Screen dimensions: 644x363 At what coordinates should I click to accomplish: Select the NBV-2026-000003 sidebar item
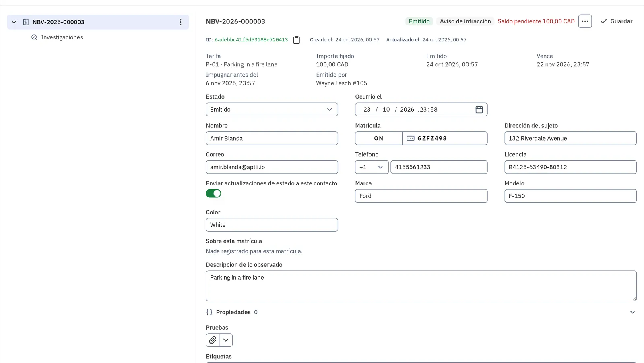pos(98,22)
